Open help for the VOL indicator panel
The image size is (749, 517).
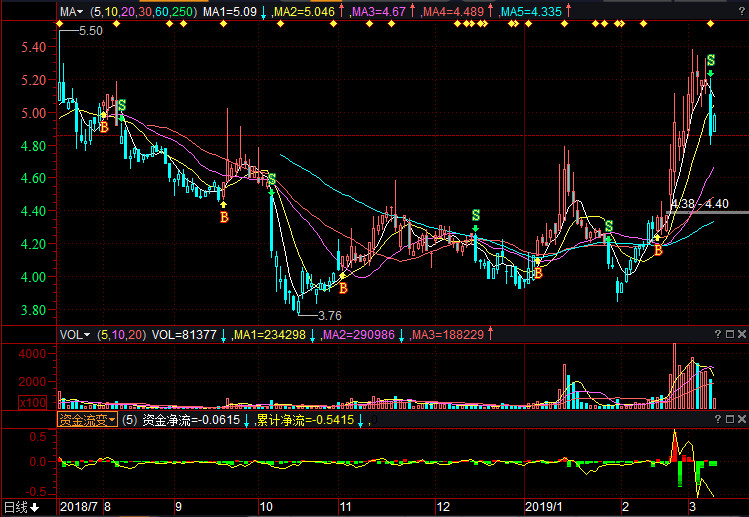pyautogui.click(x=717, y=334)
